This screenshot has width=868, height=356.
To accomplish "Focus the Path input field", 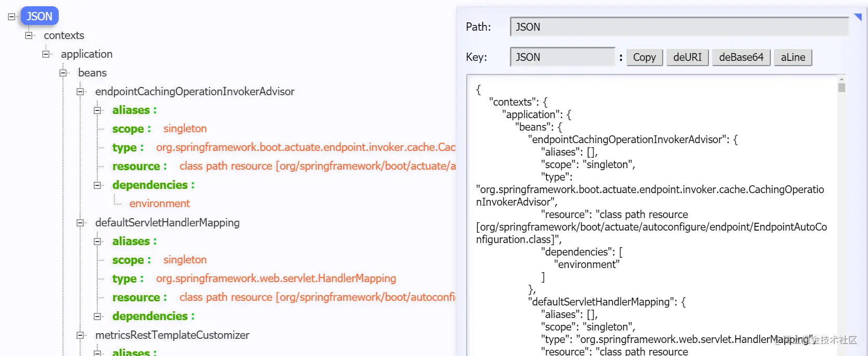I will [679, 27].
